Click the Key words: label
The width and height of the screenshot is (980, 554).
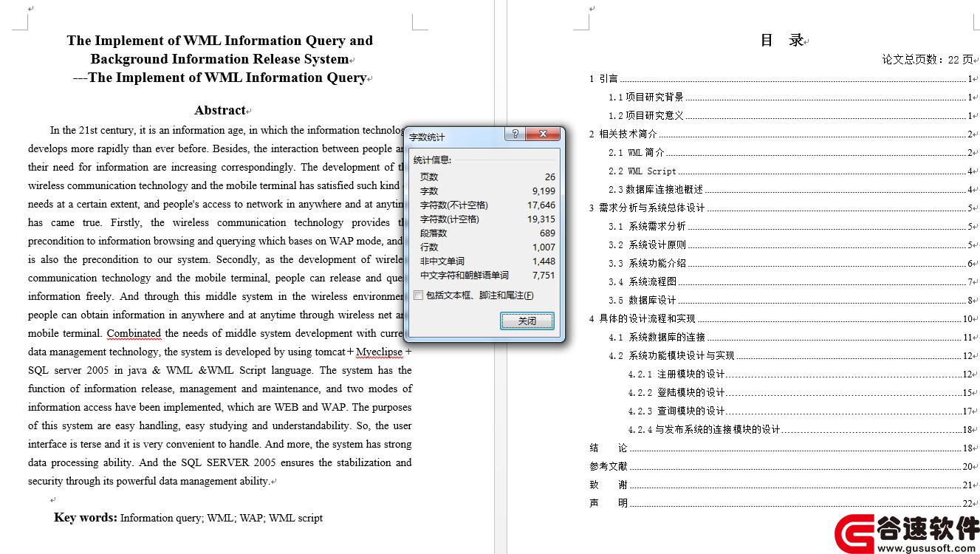(86, 517)
